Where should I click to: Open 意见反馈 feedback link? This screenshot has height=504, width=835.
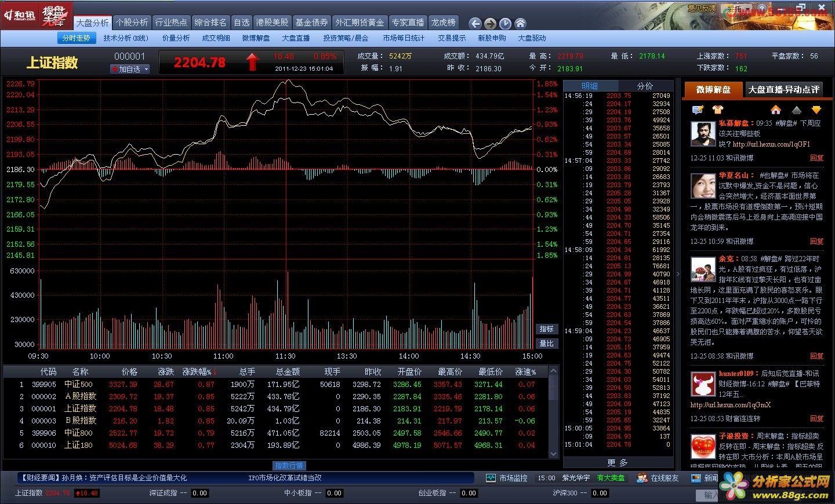click(702, 9)
